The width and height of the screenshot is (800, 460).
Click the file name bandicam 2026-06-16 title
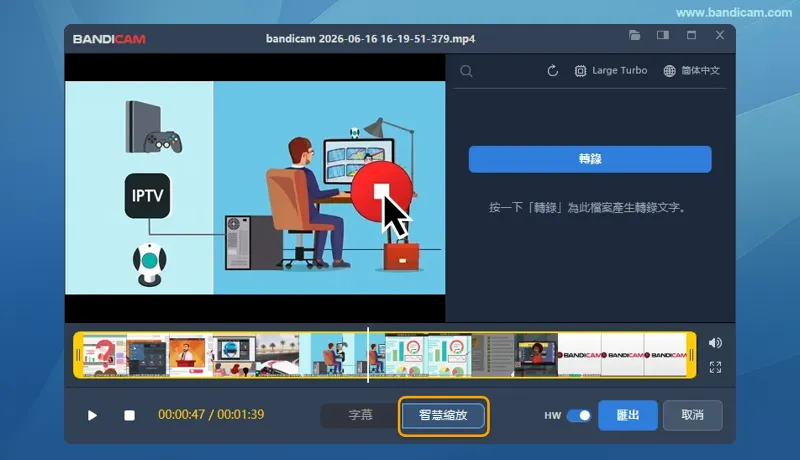coord(370,39)
